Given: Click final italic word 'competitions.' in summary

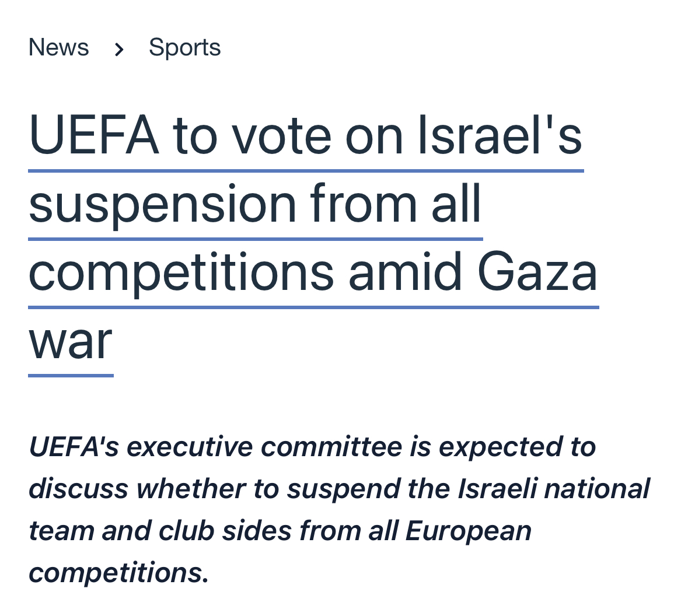Looking at the screenshot, I should click(x=118, y=573).
